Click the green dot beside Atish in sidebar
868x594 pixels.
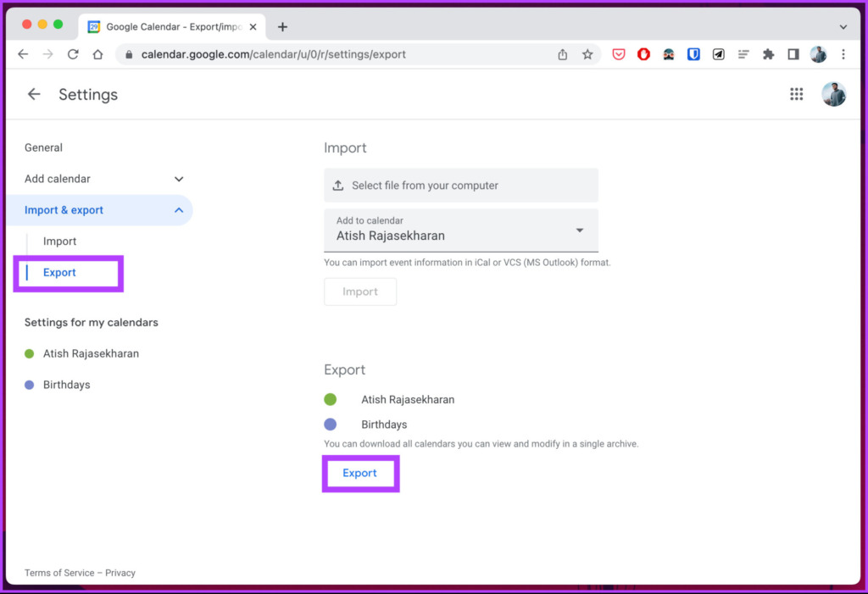point(30,353)
